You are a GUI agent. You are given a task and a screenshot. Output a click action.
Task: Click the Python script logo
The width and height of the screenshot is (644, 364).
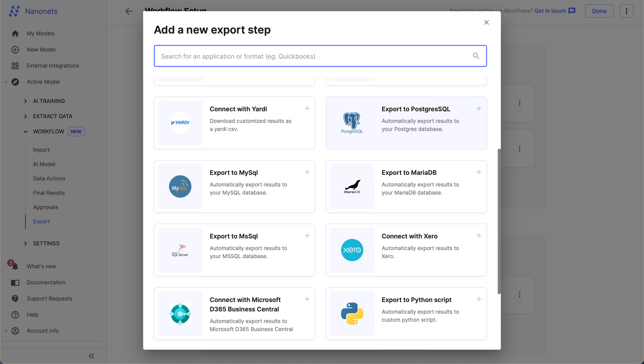[352, 313]
